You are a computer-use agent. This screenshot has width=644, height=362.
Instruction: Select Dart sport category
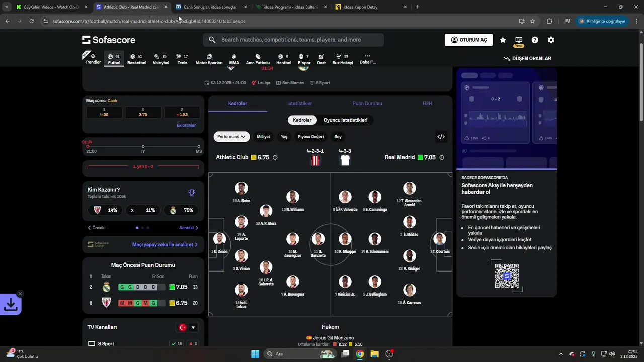pyautogui.click(x=321, y=59)
